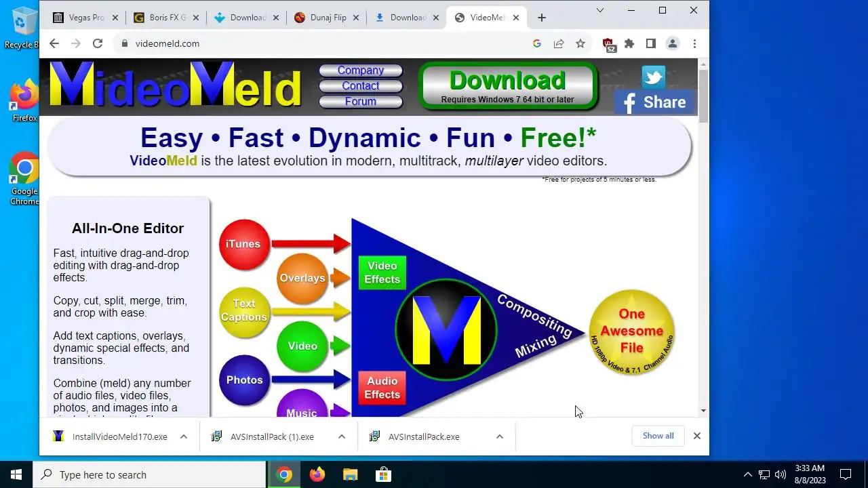Click the Twitter bird icon
The width and height of the screenshot is (868, 488).
(653, 77)
